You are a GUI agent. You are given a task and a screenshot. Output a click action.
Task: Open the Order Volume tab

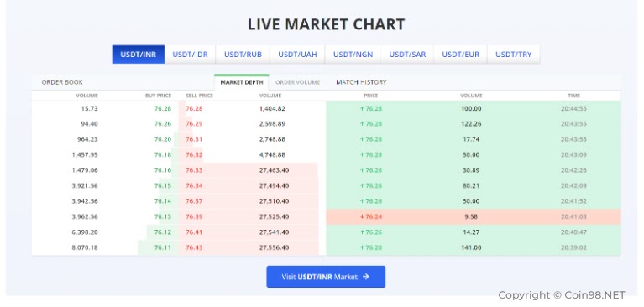pyautogui.click(x=297, y=82)
